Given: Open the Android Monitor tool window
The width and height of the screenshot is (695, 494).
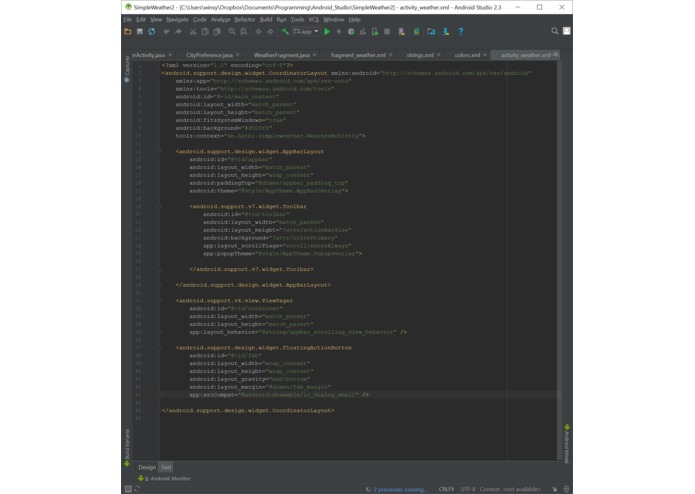Looking at the screenshot, I should pos(164,478).
